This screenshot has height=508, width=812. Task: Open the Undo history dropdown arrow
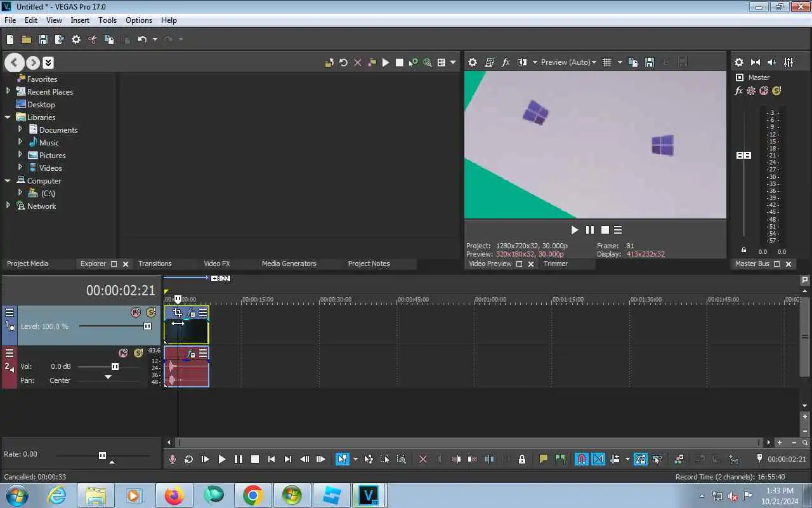click(155, 39)
